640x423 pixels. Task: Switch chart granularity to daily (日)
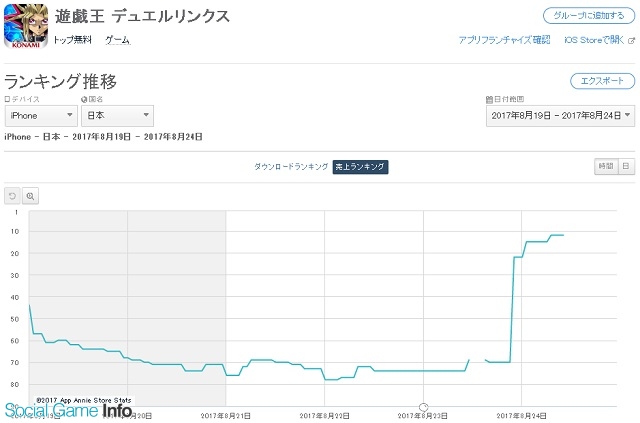[625, 166]
